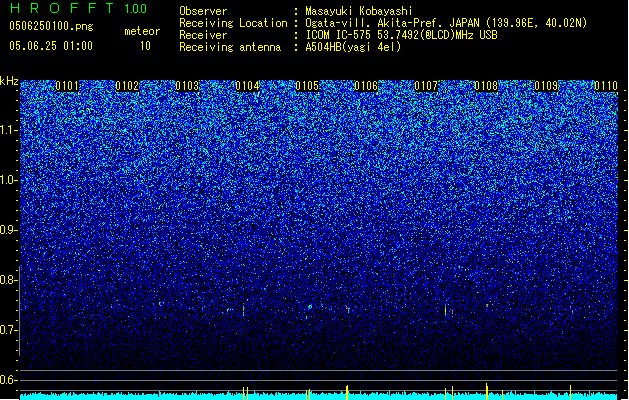Viewport: 629px width, 400px height.
Task: Click the 0.6 kHz axis tick label
Action: [x=9, y=380]
